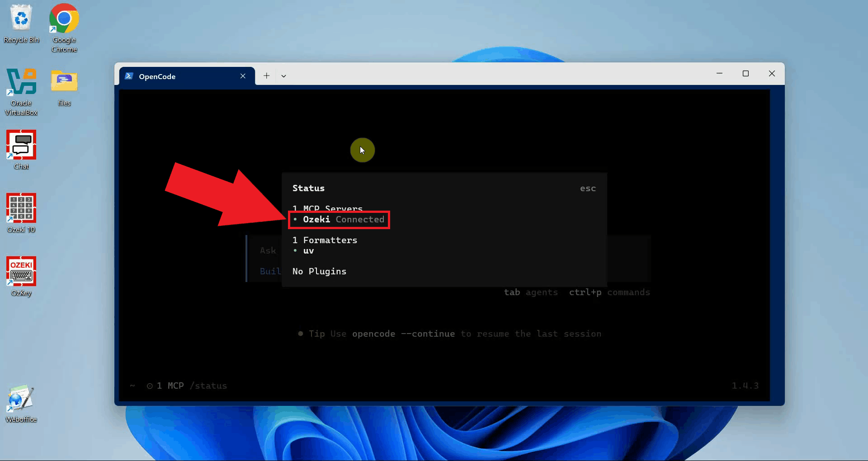Launch Google Chrome from the desktop
The width and height of the screenshot is (868, 461).
(x=64, y=28)
